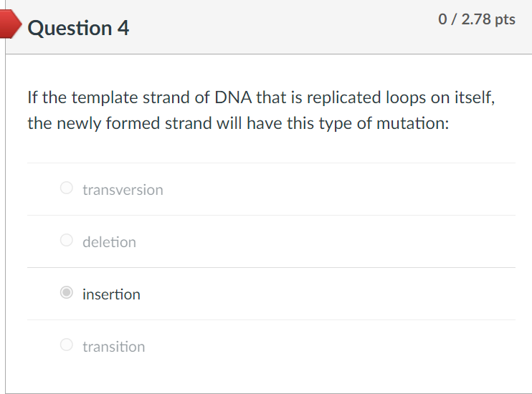Click the 'pts' text in the header
The height and width of the screenshot is (394, 532).
click(505, 19)
